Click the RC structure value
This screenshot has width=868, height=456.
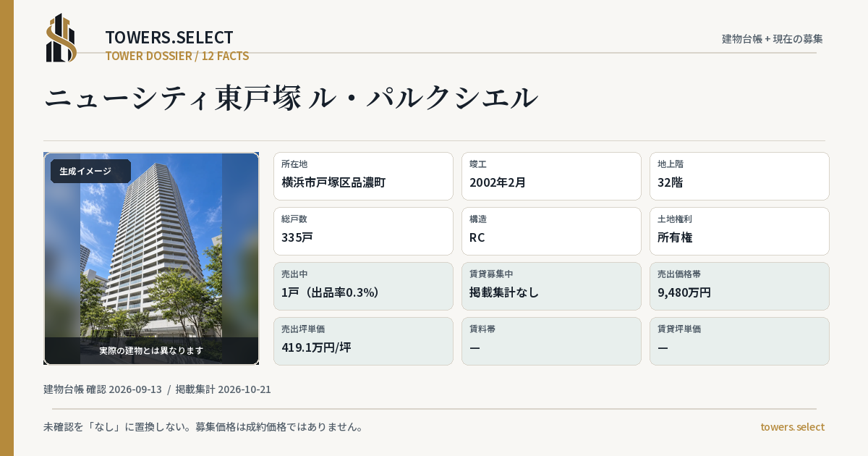click(x=477, y=237)
